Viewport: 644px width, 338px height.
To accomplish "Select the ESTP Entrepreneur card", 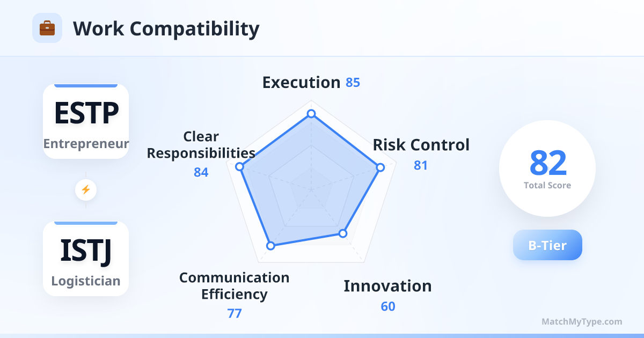I will point(86,121).
